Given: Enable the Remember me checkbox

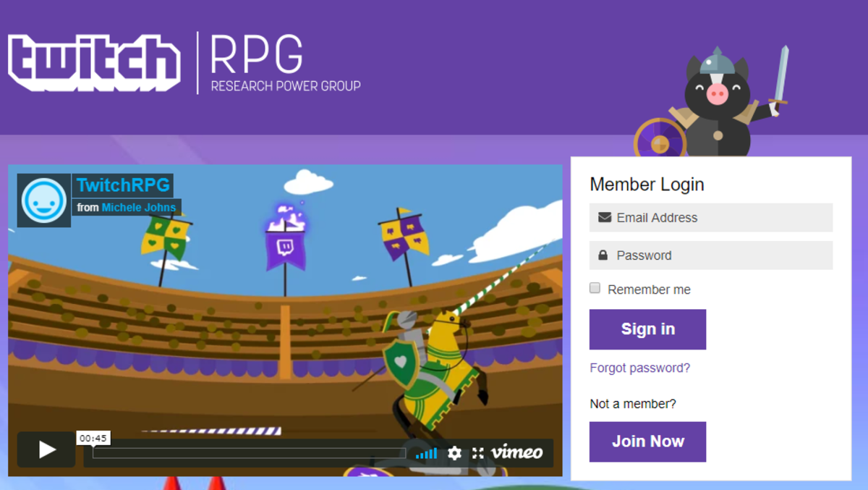Looking at the screenshot, I should click(595, 288).
